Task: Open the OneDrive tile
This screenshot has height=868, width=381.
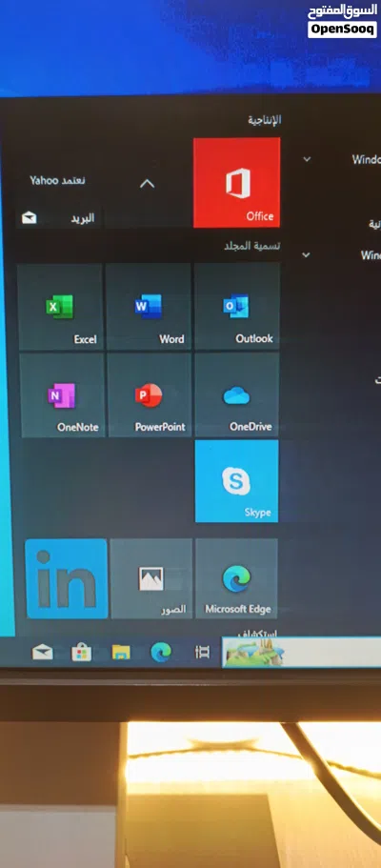Action: point(237,395)
